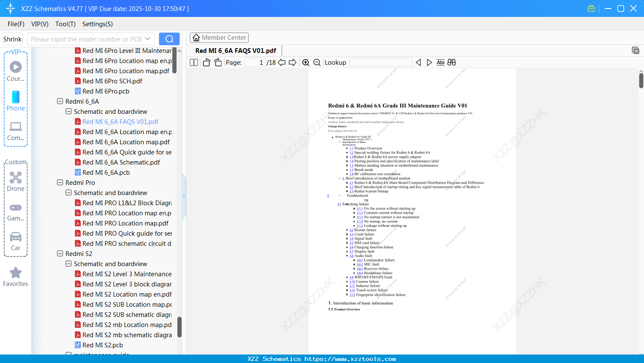Collapse the Redmi Pro tree node

(60, 183)
